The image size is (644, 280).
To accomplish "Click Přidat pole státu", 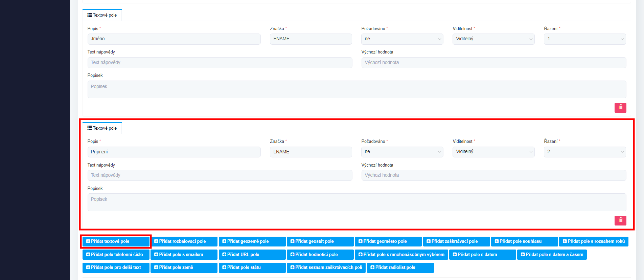I will (252, 267).
